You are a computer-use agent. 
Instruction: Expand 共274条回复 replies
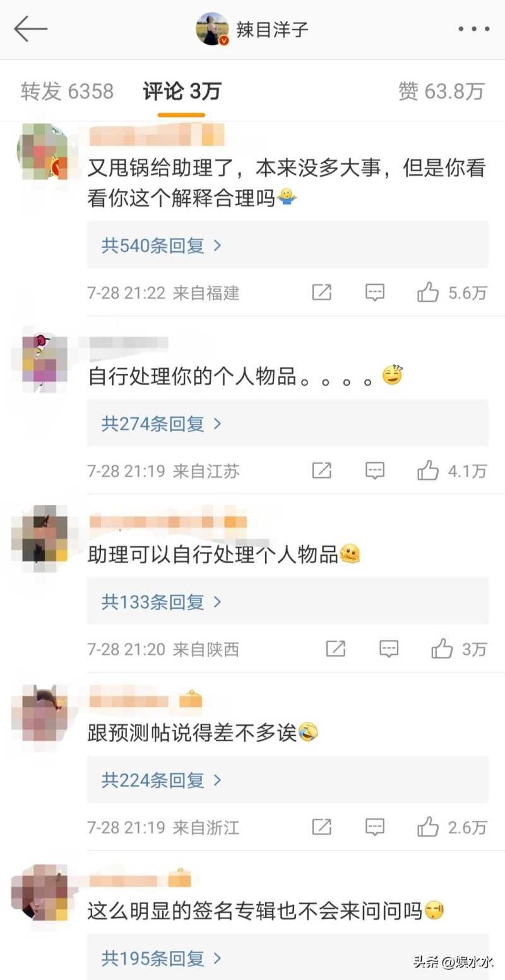pyautogui.click(x=287, y=423)
